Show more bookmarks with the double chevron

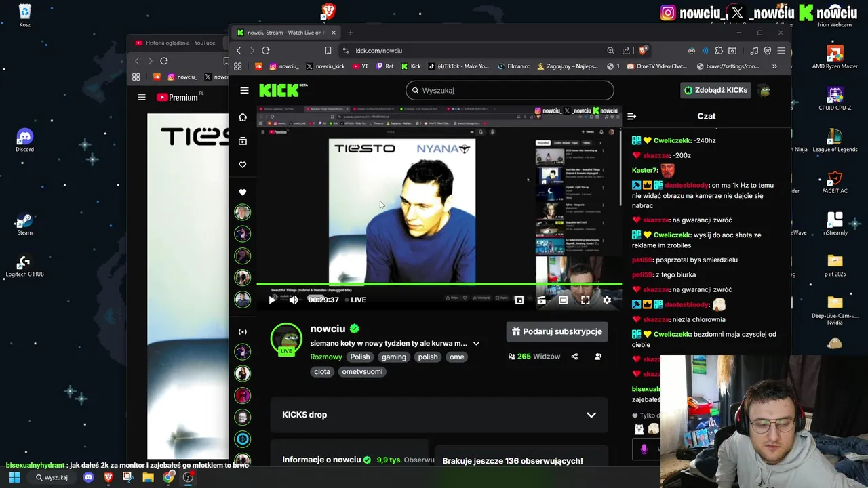[774, 66]
